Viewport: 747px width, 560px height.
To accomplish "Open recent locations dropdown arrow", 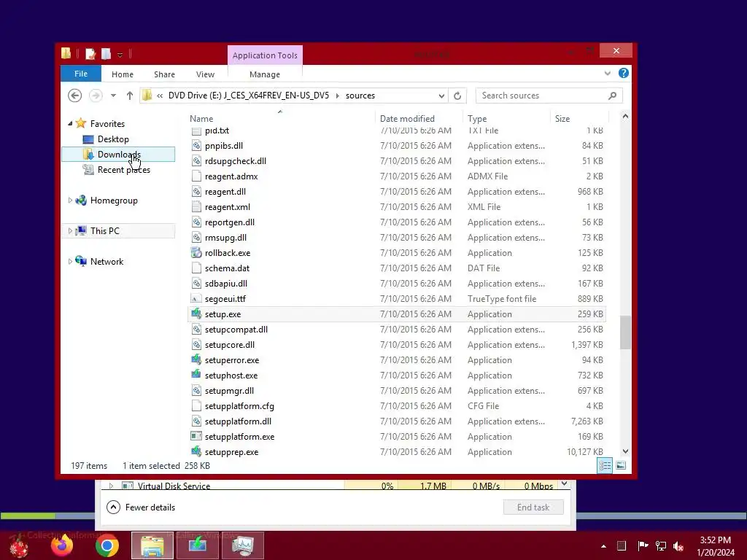I will (113, 96).
